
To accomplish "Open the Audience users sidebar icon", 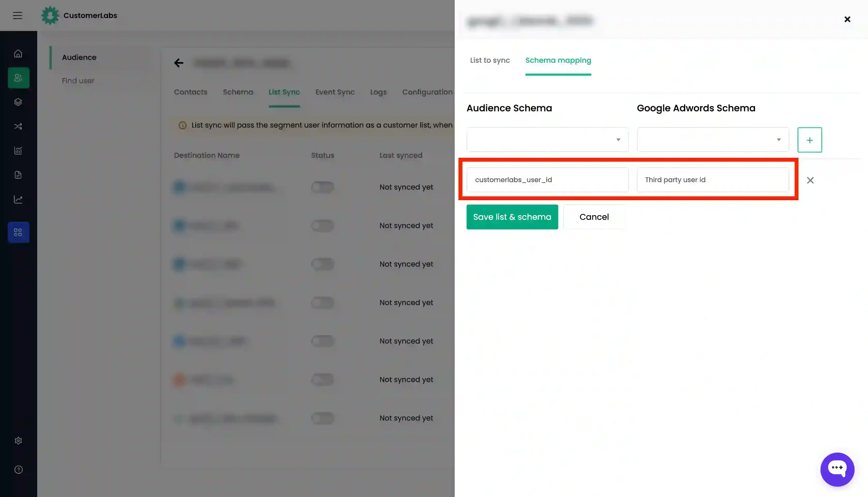I will pyautogui.click(x=18, y=78).
